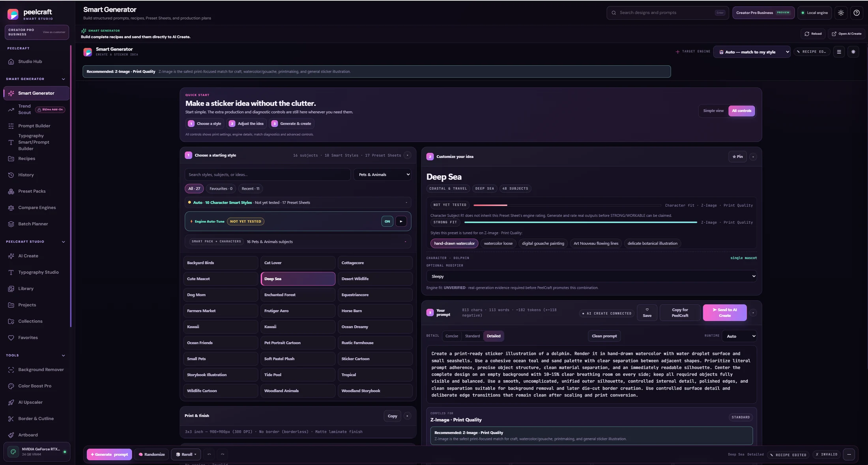This screenshot has width=868, height=465.
Task: Select the All controls view
Action: coord(741,111)
